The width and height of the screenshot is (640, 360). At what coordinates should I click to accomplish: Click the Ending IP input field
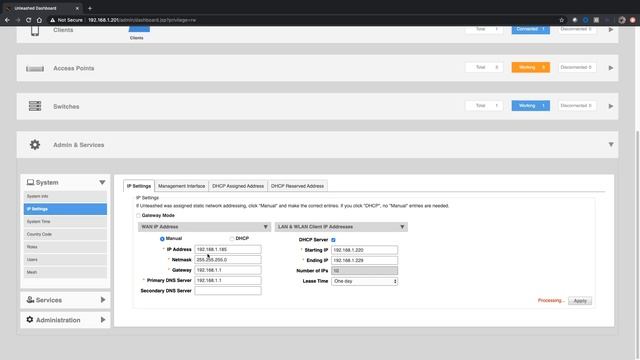pyautogui.click(x=364, y=260)
